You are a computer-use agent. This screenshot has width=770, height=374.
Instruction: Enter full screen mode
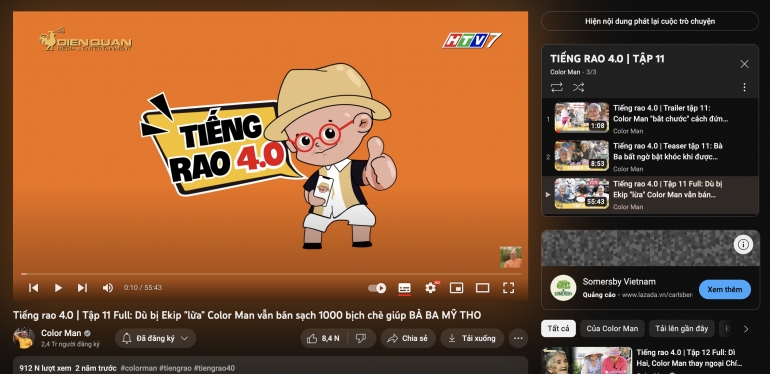[508, 288]
